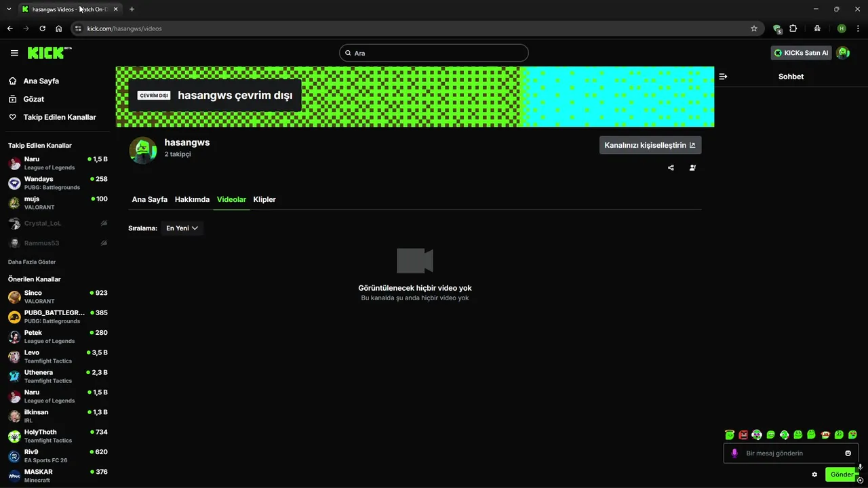Open mujs VALORANT channel
868x488 pixels.
pos(58,203)
